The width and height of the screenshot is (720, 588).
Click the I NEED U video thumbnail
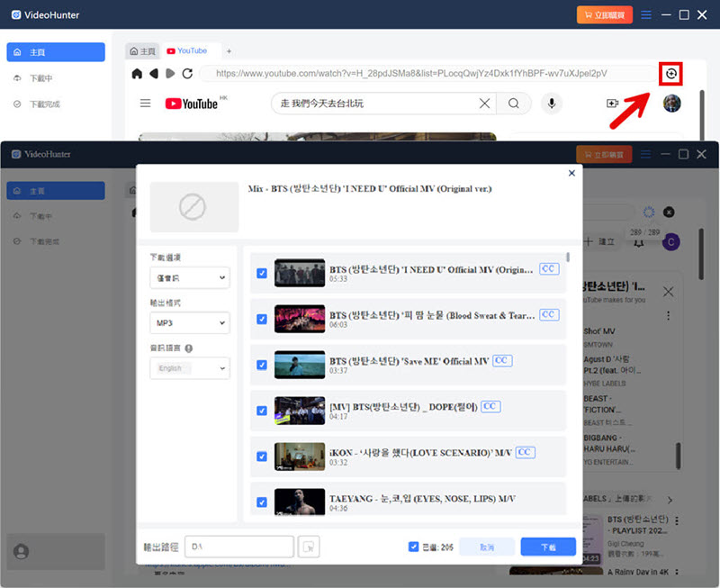300,273
